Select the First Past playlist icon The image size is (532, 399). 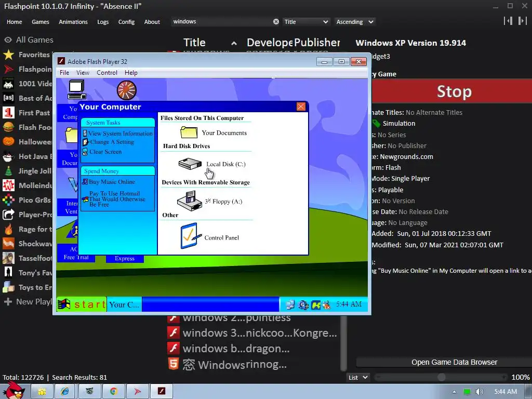(8, 113)
